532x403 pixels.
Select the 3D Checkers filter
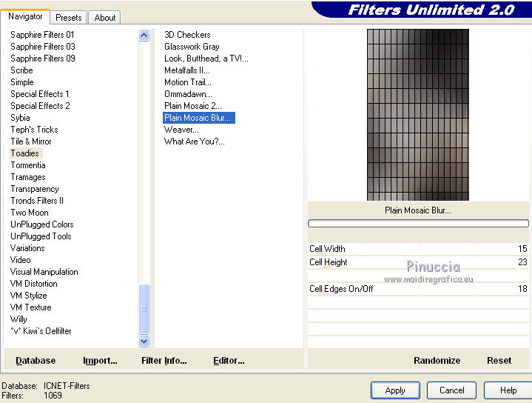pyautogui.click(x=187, y=35)
